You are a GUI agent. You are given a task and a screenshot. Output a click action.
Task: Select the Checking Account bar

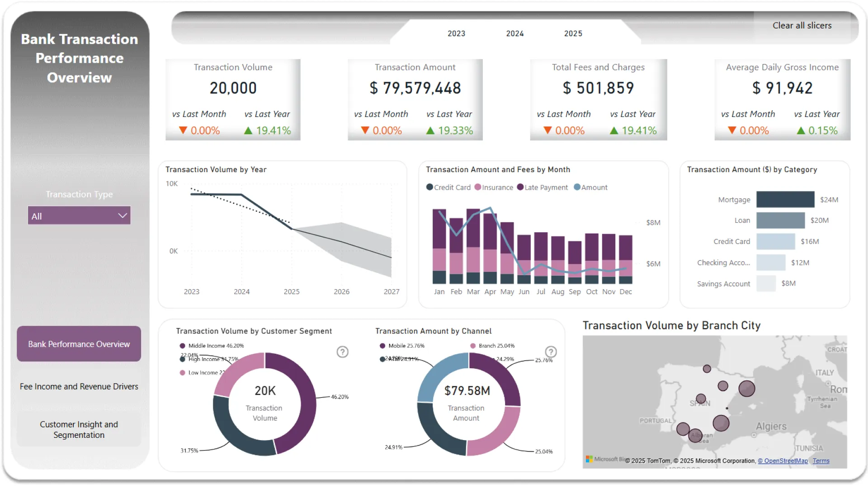[771, 263]
